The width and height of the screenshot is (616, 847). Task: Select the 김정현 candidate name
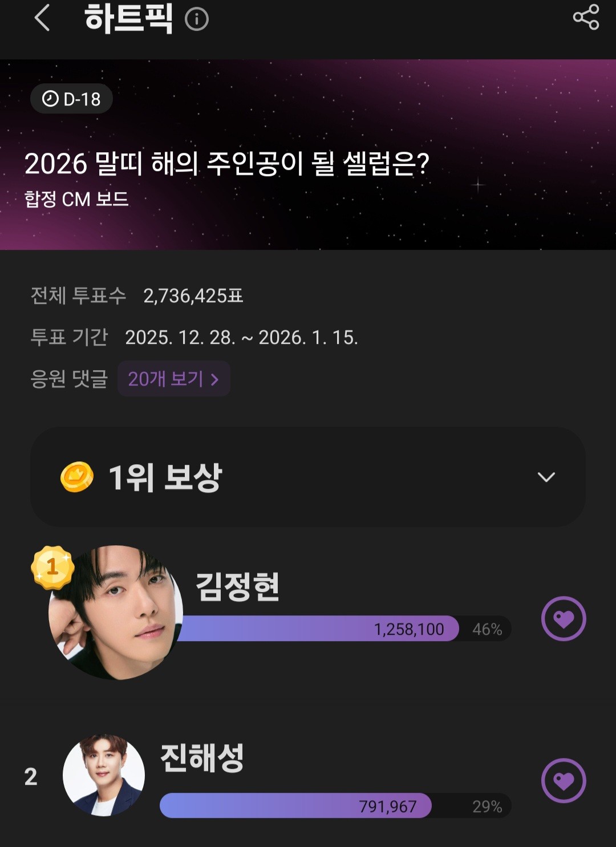click(x=237, y=586)
